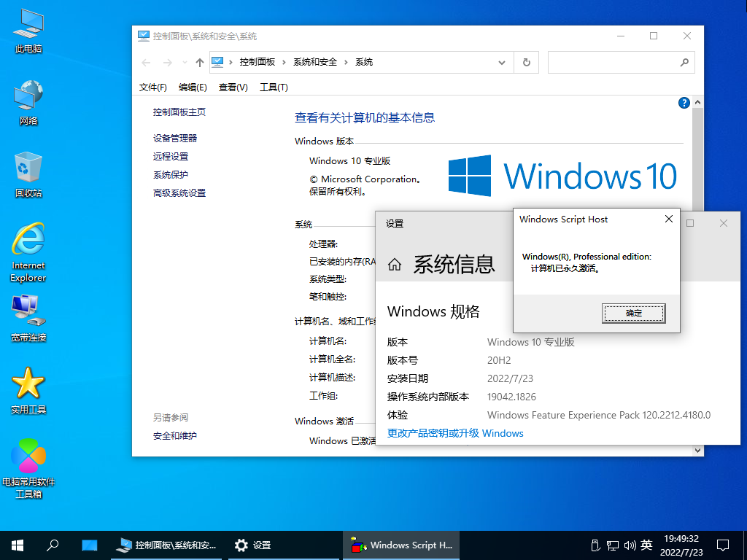Open 控制面板主页 link
The width and height of the screenshot is (747, 560).
tap(179, 112)
